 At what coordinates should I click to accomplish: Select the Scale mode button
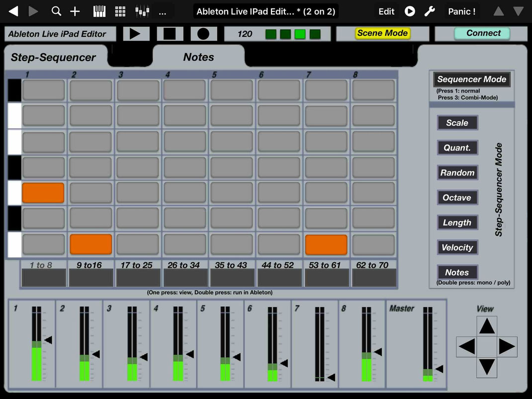(x=457, y=123)
